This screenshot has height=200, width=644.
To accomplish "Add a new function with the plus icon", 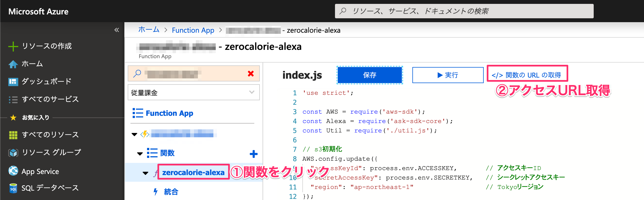I will pyautogui.click(x=253, y=154).
